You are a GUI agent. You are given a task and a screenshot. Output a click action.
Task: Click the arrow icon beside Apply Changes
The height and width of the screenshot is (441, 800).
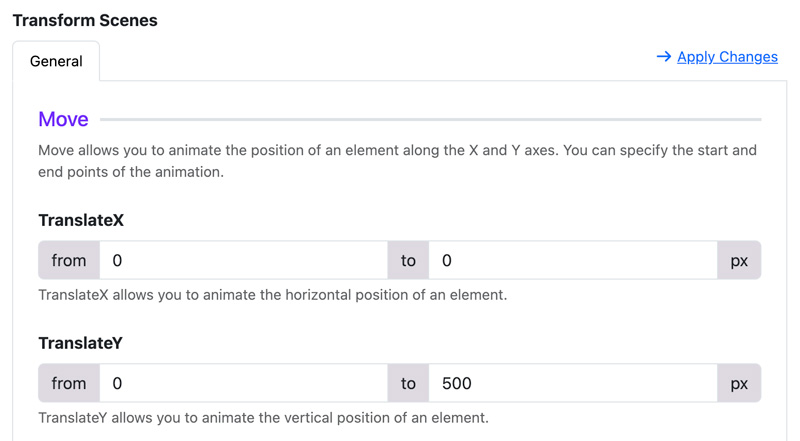(x=664, y=56)
